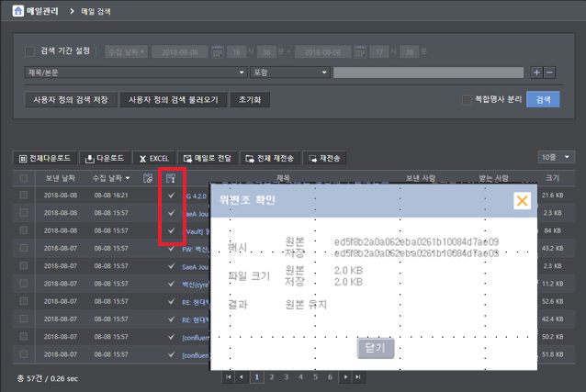Toggle the select-all checkbox in table header

[x=24, y=178]
